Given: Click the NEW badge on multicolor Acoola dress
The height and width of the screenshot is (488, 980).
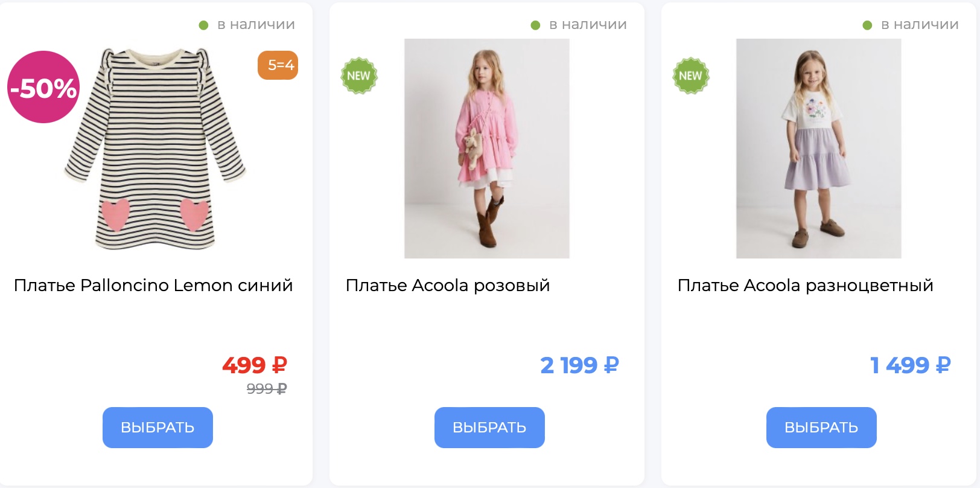Looking at the screenshot, I should tap(691, 75).
